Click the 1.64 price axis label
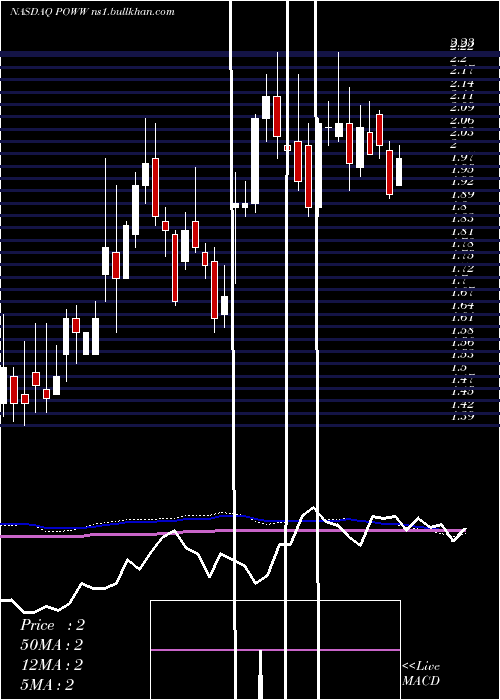The image size is (500, 700). (x=462, y=306)
